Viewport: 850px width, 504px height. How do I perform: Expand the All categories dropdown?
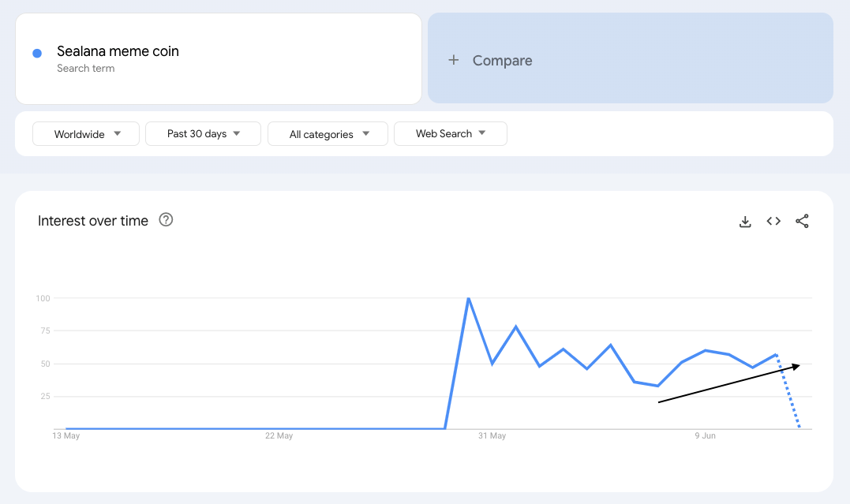(328, 134)
